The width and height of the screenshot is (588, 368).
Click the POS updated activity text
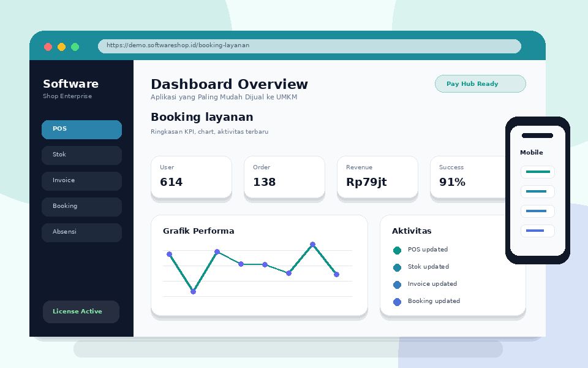(x=428, y=250)
